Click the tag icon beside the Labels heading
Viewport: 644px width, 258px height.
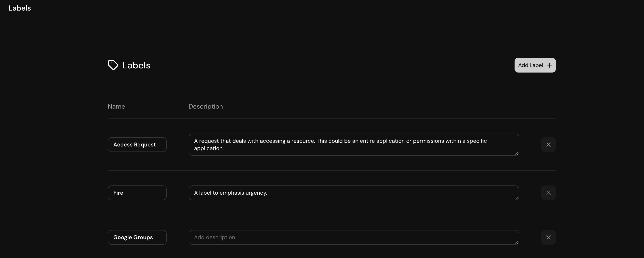coord(113,65)
